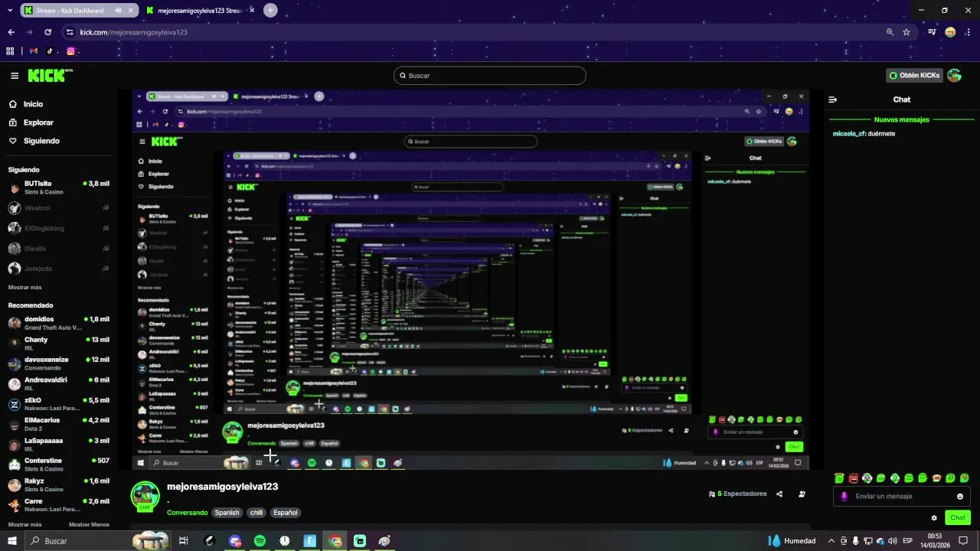
Task: Open Andreavaldiri recommended channel
Action: [x=58, y=383]
